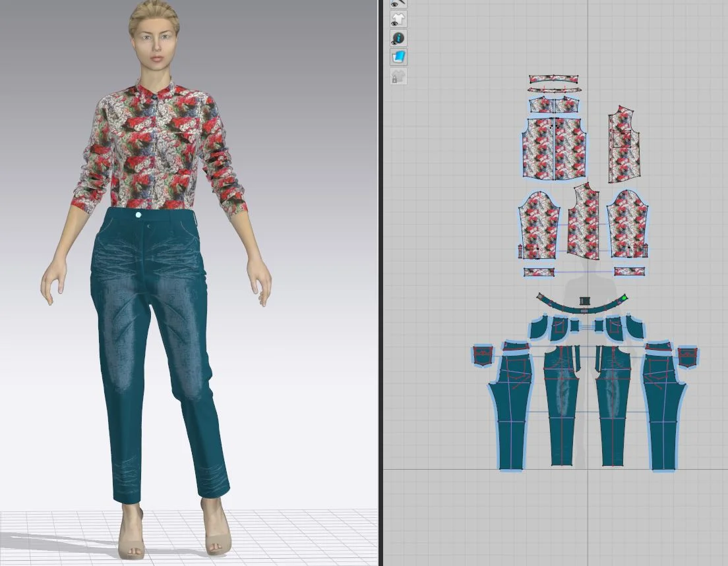The height and width of the screenshot is (566, 728).
Task: Select the blue texture surface icon
Action: coord(398,57)
